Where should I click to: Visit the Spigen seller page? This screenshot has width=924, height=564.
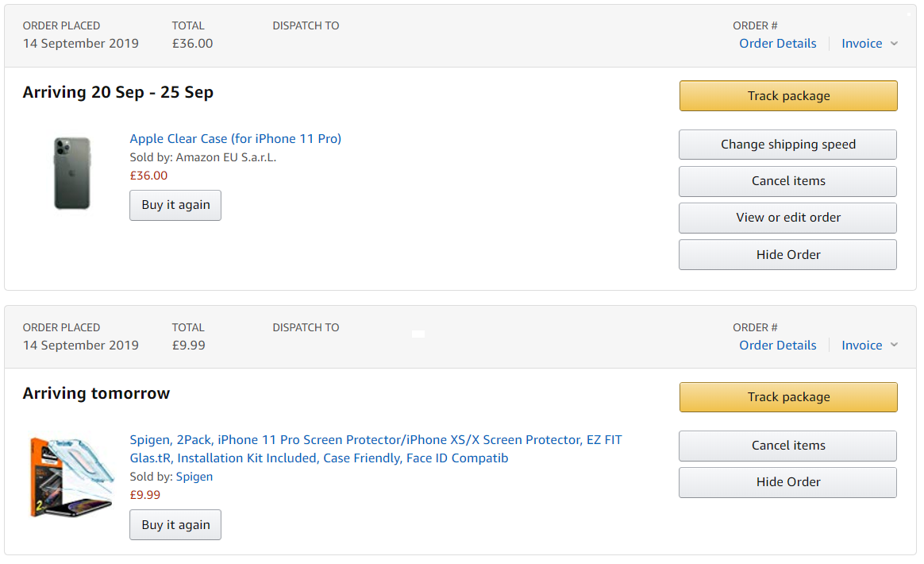tap(194, 477)
